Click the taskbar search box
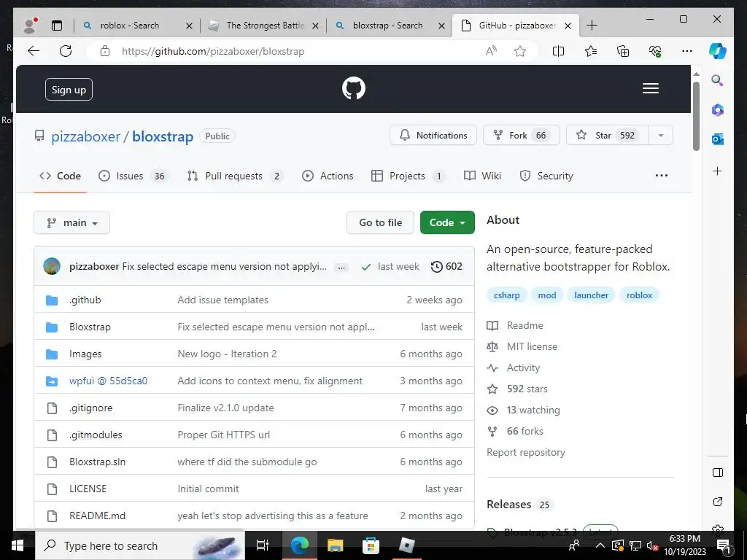This screenshot has height=560, width=747. [141, 545]
